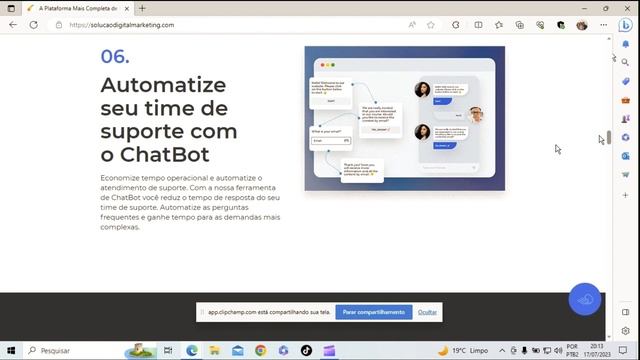Click the scrollbar up arrow

coord(609,39)
